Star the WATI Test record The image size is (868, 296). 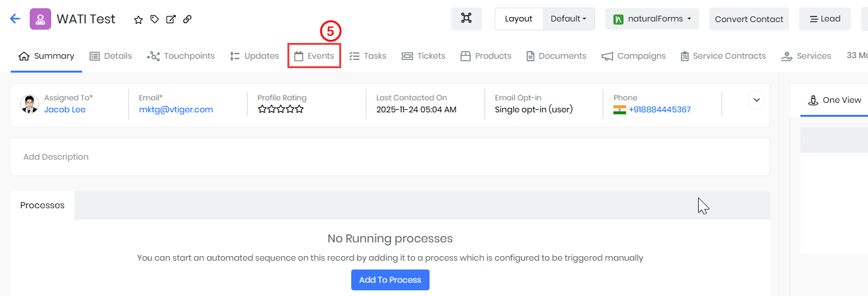click(x=138, y=20)
